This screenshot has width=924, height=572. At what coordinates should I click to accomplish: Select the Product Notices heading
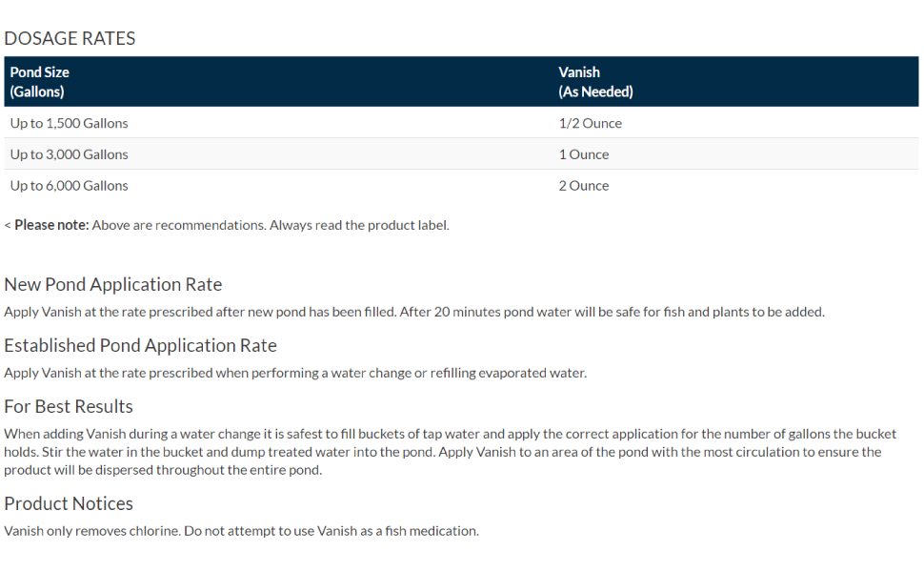pos(69,504)
